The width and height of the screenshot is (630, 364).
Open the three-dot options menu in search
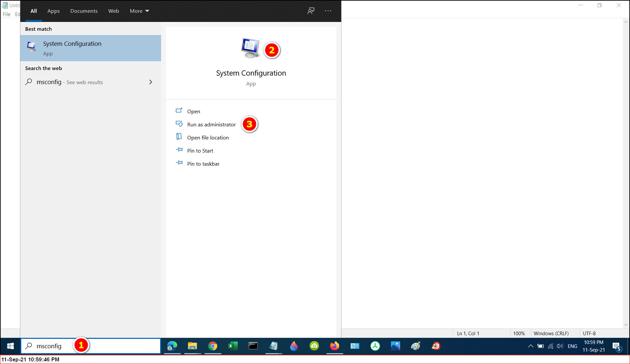coord(328,11)
